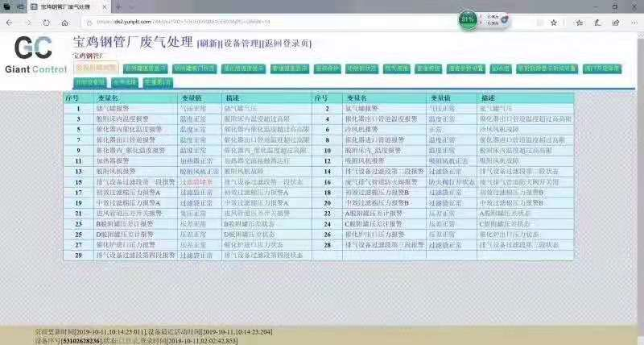Click A吸附罐压差计报警 in row 22

[x=374, y=213]
